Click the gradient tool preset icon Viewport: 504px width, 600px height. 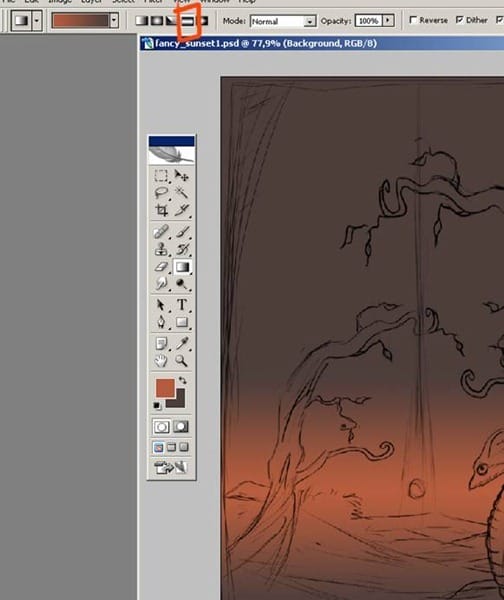[21, 20]
